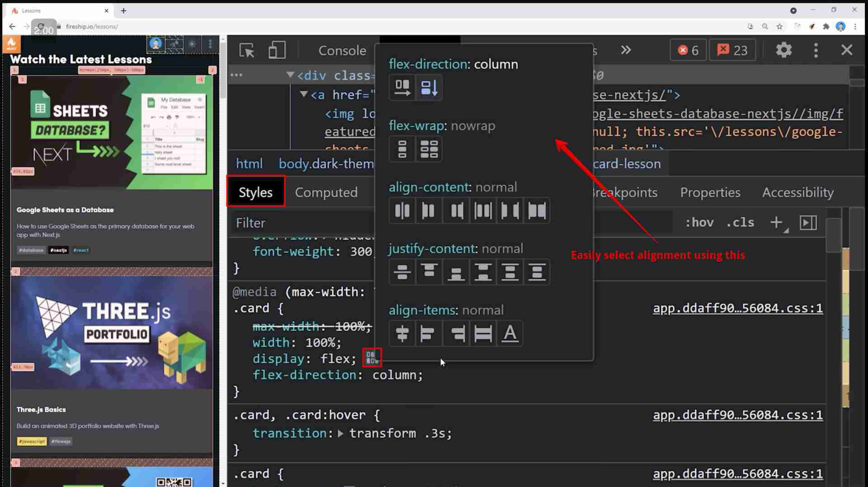
Task: Set align-content to space-around
Action: tap(483, 211)
